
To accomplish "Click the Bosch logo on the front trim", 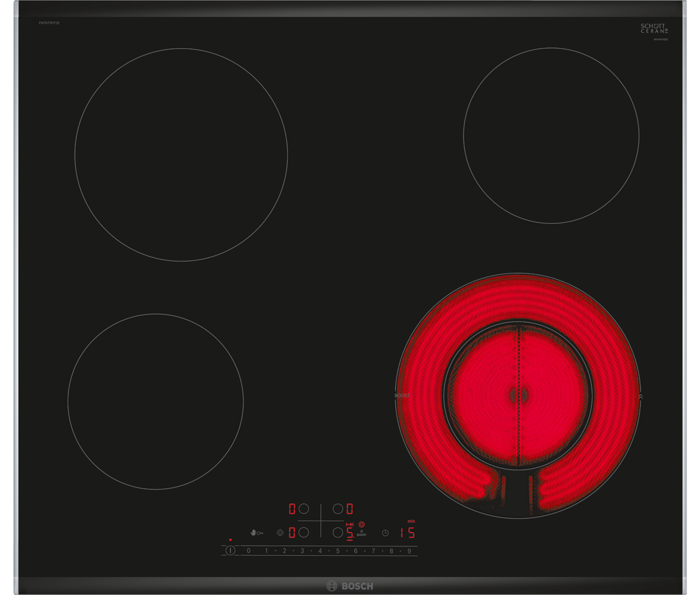I will 350,586.
